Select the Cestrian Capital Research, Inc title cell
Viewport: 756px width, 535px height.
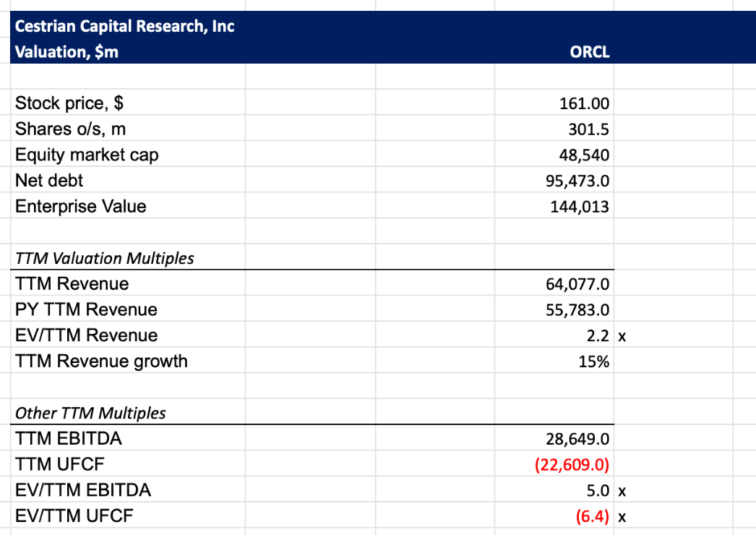[124, 27]
